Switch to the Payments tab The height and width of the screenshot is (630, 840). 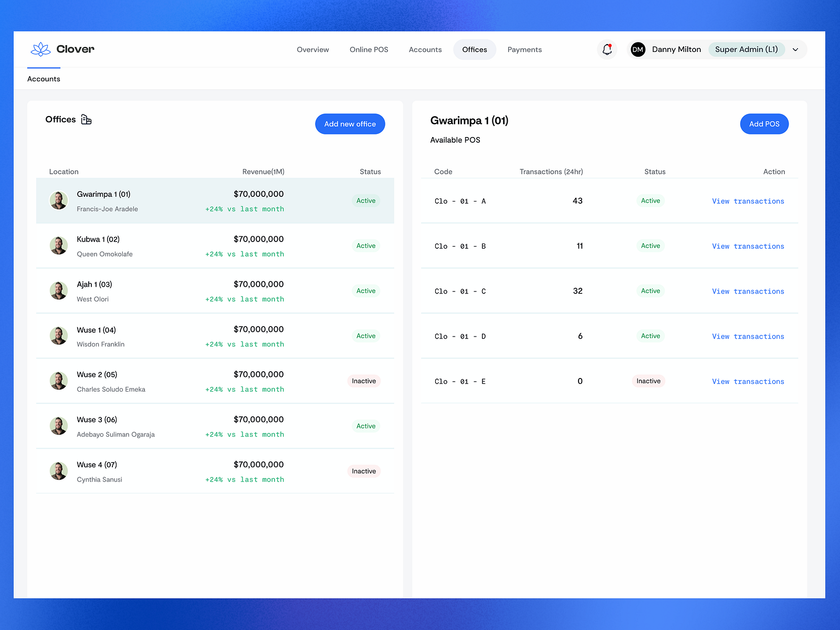tap(524, 49)
